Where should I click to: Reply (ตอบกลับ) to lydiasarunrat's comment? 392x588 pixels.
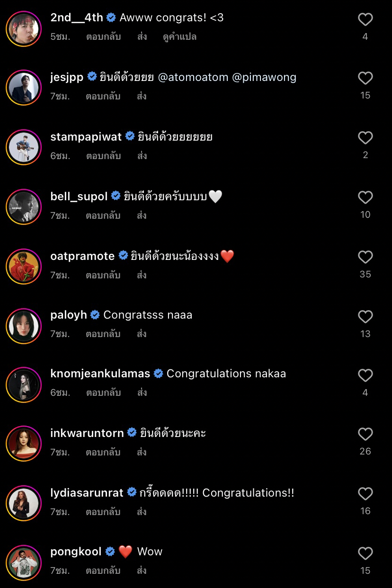103,512
